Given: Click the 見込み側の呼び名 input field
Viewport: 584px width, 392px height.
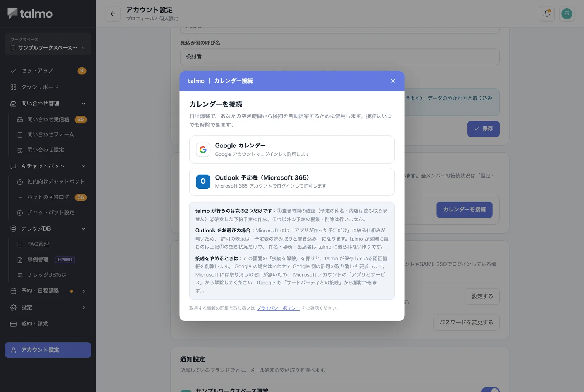Looking at the screenshot, I should tap(340, 57).
